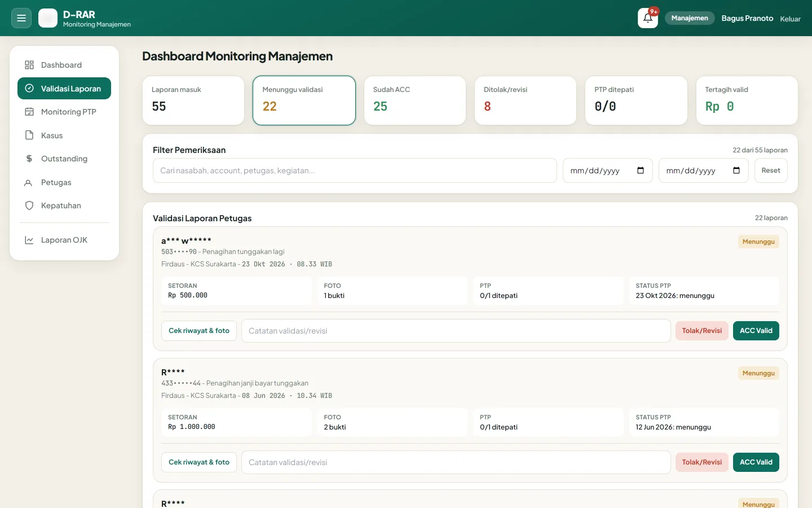Open Petugas from the sidebar
This screenshot has height=508, width=812.
click(64, 182)
